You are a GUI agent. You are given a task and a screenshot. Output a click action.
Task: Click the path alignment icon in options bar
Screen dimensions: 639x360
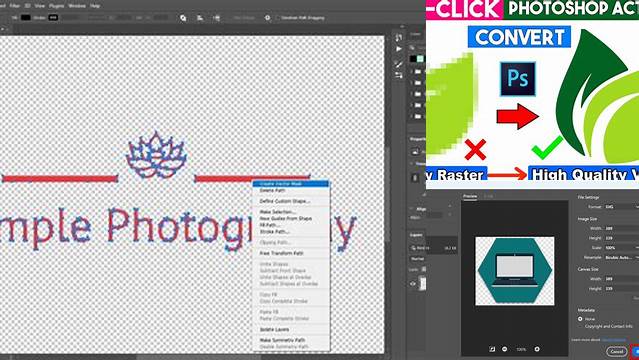pyautogui.click(x=200, y=18)
